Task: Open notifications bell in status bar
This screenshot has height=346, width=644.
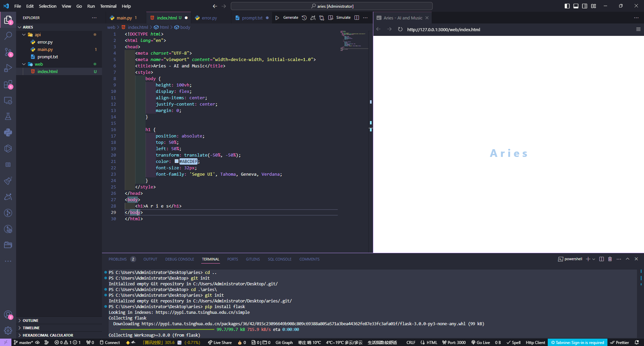Action: click(x=637, y=343)
